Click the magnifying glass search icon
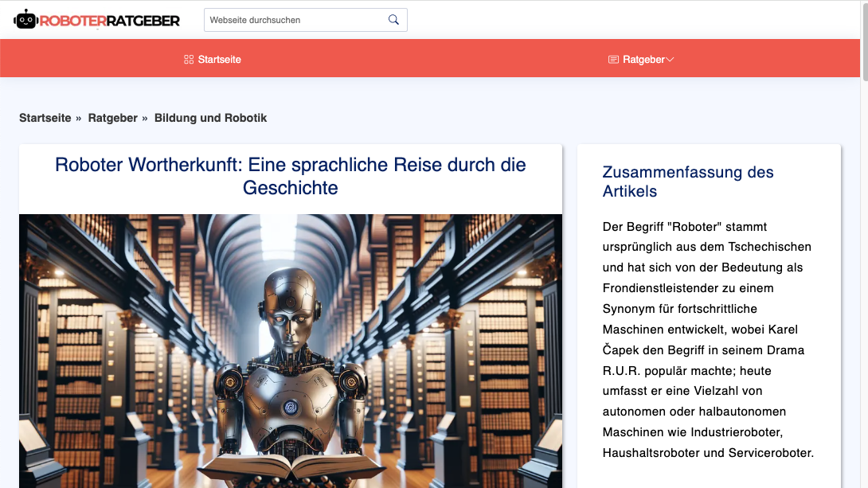 pyautogui.click(x=393, y=20)
